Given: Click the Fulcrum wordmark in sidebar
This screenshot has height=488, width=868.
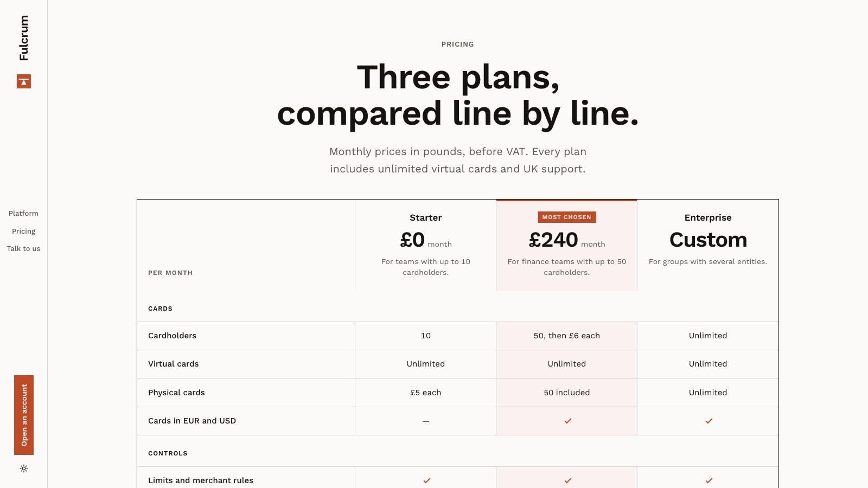Looking at the screenshot, I should coord(24,38).
